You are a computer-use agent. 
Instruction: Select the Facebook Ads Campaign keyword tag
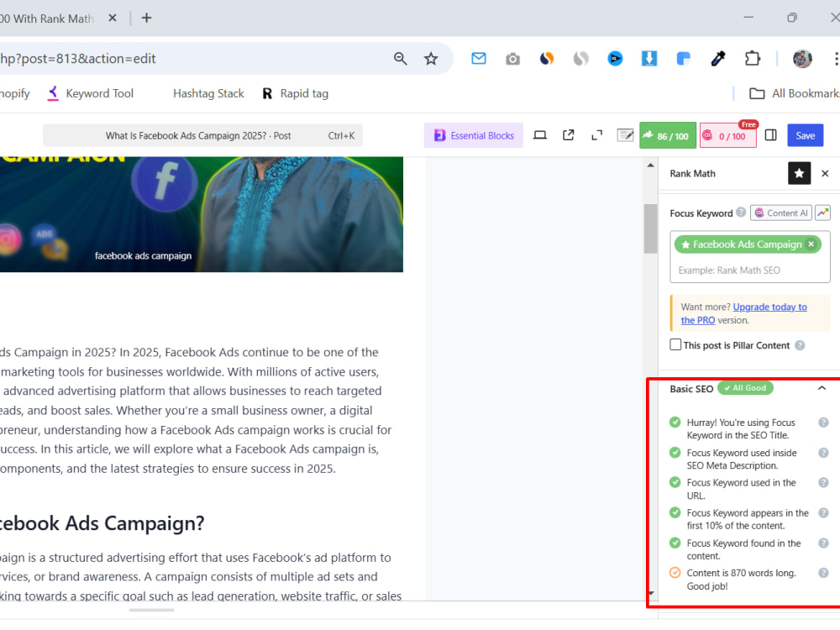point(747,244)
